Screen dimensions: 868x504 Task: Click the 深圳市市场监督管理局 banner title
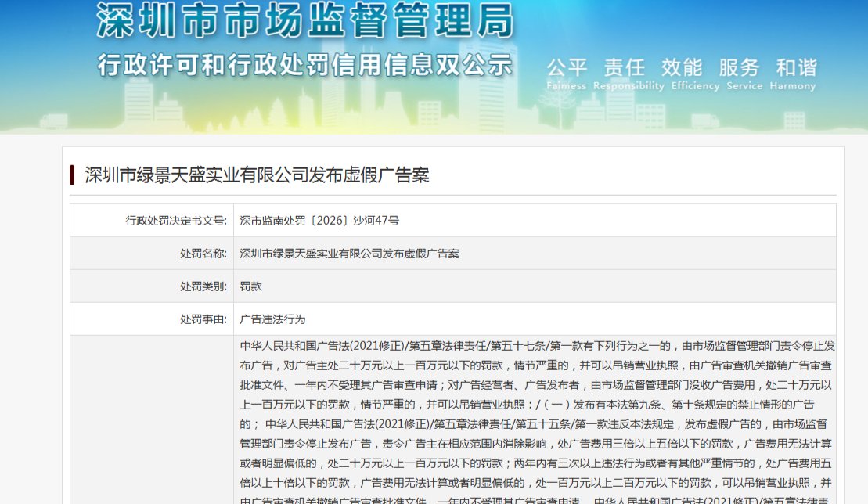click(x=305, y=20)
